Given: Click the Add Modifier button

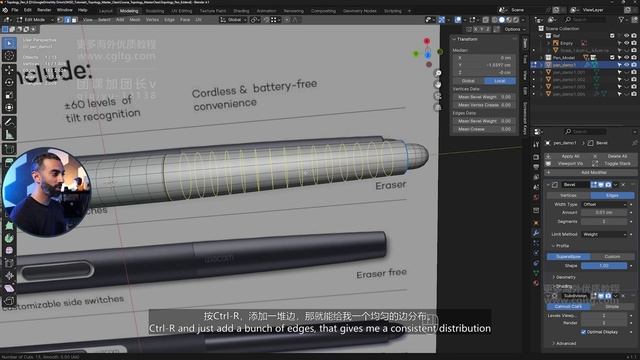Looking at the screenshot, I should click(x=591, y=173).
